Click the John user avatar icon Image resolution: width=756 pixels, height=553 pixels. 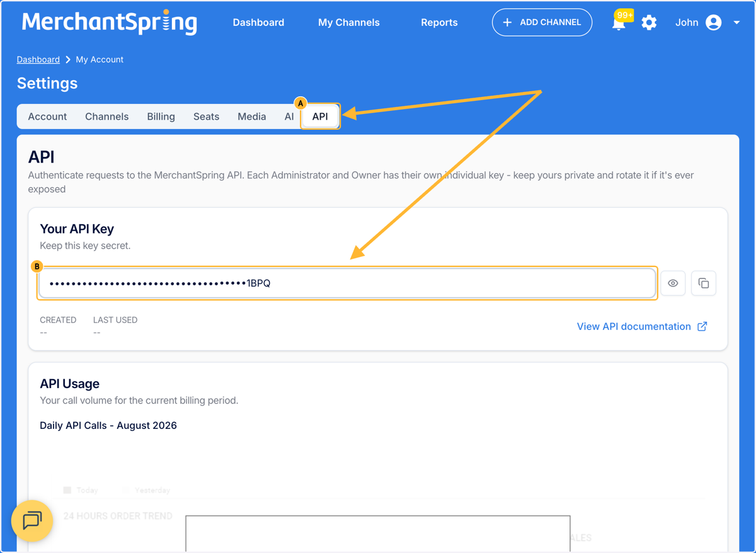(714, 23)
